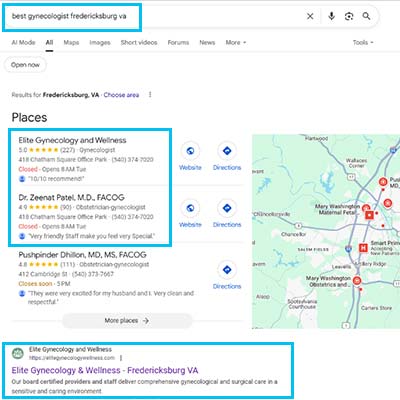Screen dimensions: 400x400
Task: Click phone number (540) 373-7667
Action: click(x=93, y=274)
